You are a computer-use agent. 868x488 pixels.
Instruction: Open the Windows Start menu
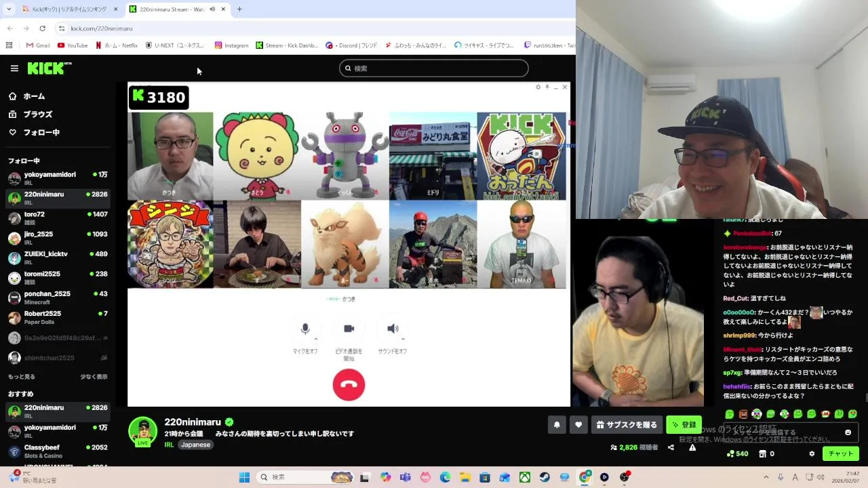tap(244, 477)
